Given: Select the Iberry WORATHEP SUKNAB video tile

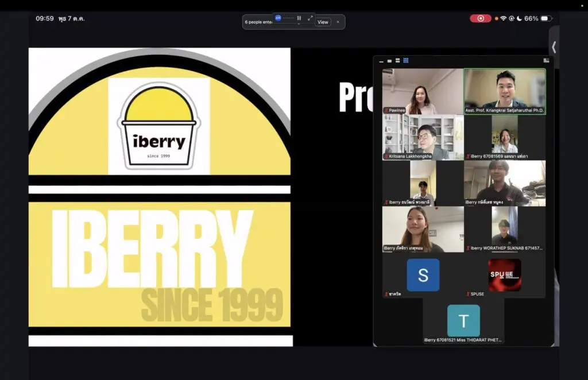Looking at the screenshot, I should (x=505, y=230).
